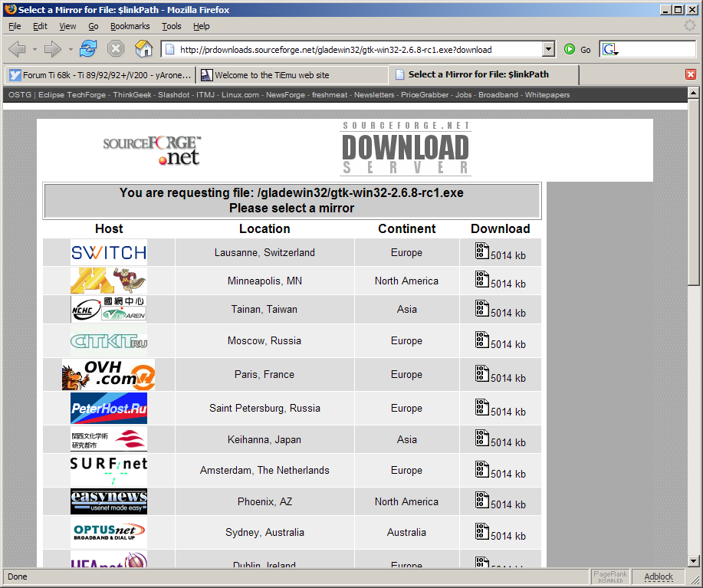Download from the SWITCH mirror file icon
The image size is (703, 588).
[482, 251]
